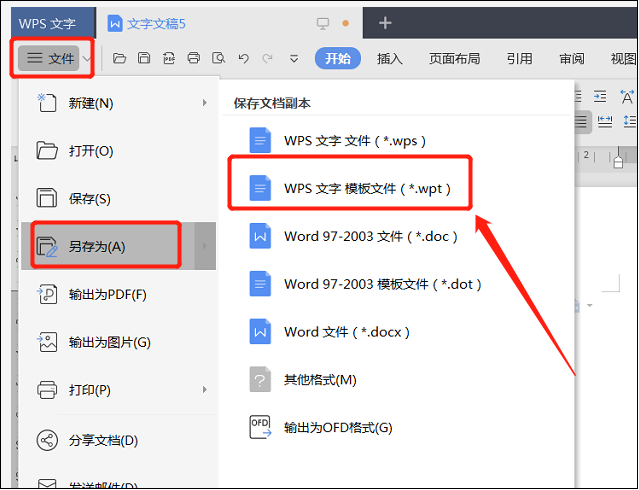Screen dimensions: 639x490
Task: Click the .doc Word file icon
Action: tap(260, 236)
